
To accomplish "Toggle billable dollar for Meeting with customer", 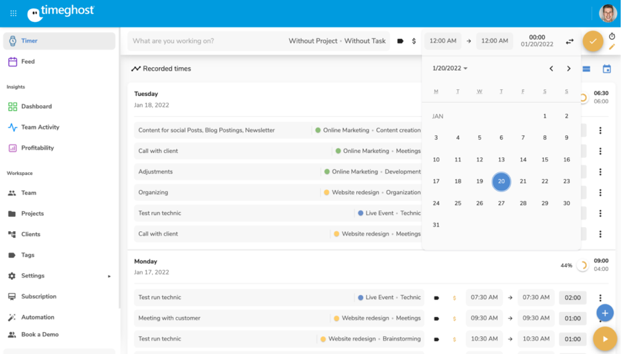I will pyautogui.click(x=454, y=319).
